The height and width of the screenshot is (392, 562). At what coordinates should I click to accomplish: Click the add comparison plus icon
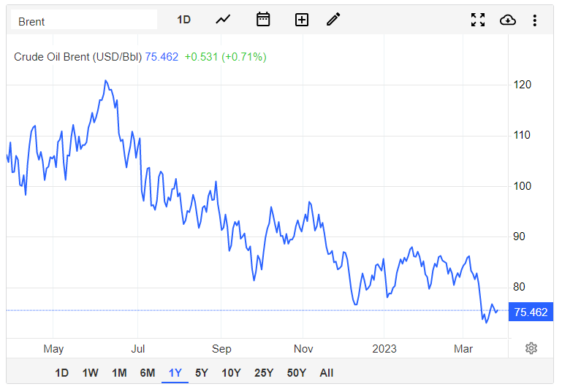[301, 20]
